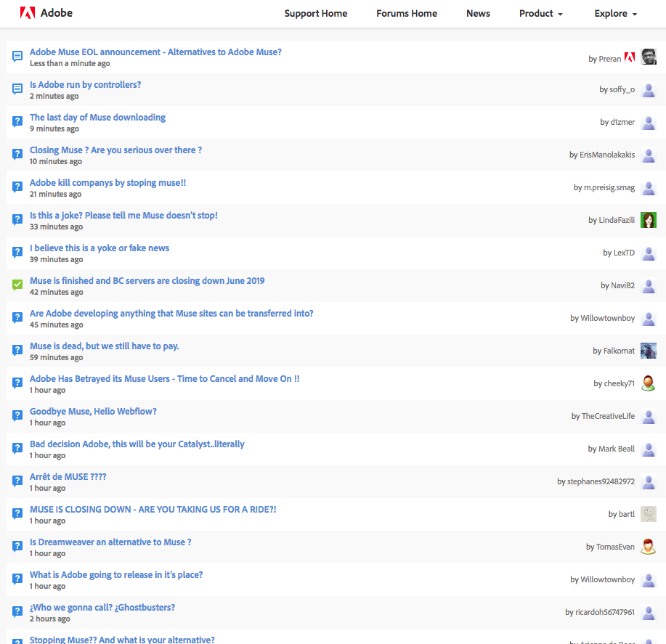Screen dimensions: 666x644
Task: Navigate to Forums Home
Action: 407,14
